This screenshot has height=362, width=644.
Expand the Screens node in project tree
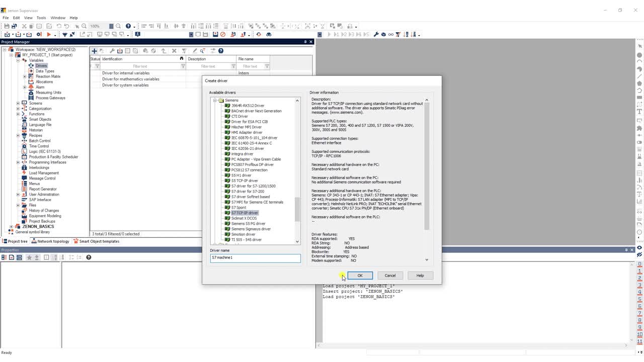click(x=18, y=103)
